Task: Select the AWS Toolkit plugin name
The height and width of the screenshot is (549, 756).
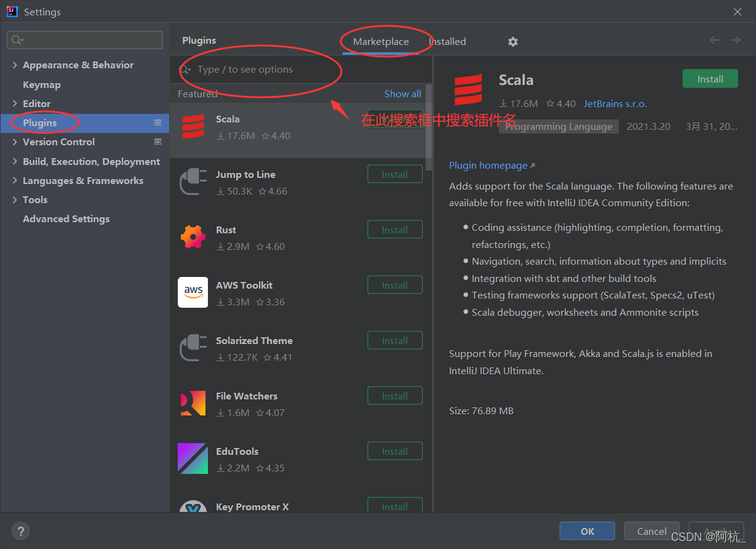Action: click(244, 285)
